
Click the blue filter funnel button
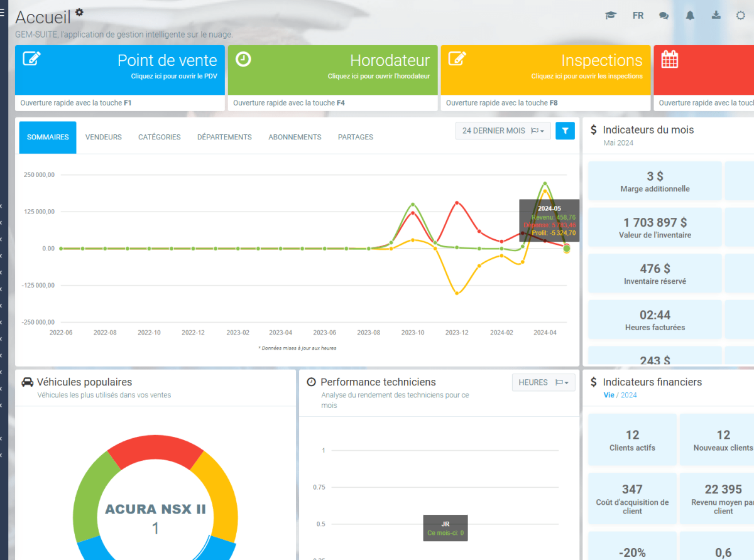coord(565,131)
